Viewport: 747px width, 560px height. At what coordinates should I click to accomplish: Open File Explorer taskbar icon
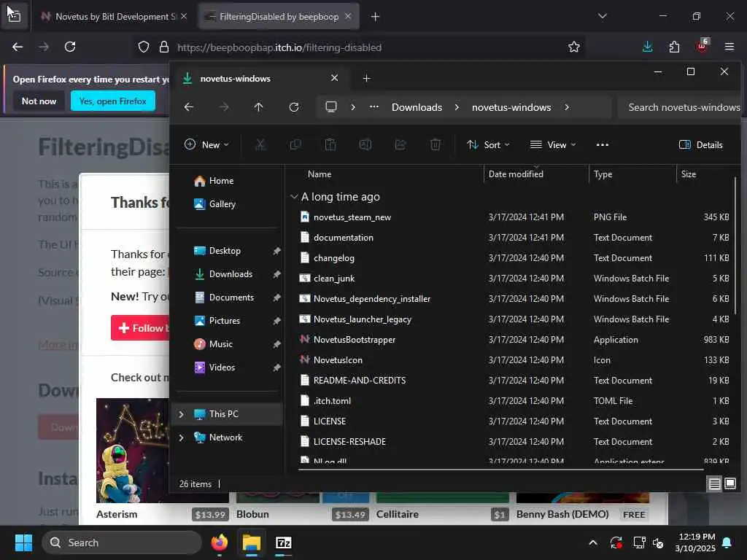click(252, 542)
